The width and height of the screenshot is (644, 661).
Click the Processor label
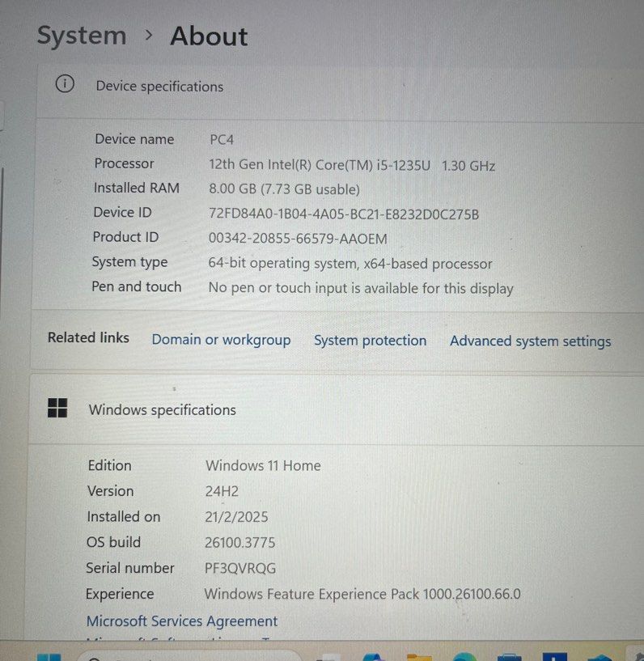coord(124,163)
